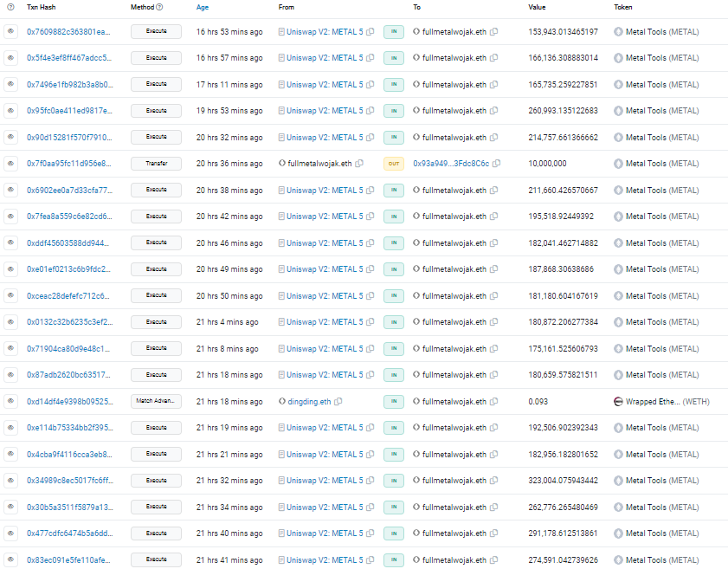Open quick view eye for transaction 0x83ec091e5fe110afe
This screenshot has height=569, width=728.
pyautogui.click(x=10, y=559)
